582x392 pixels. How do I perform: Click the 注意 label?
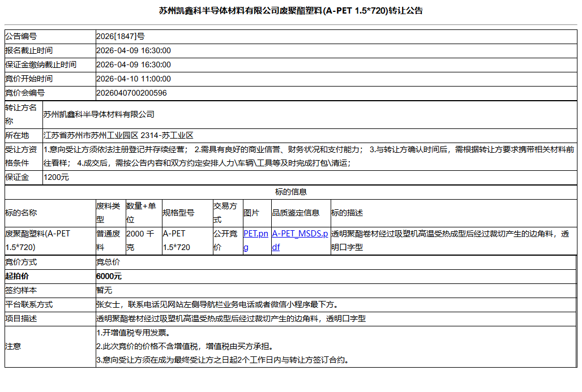pyautogui.click(x=13, y=346)
